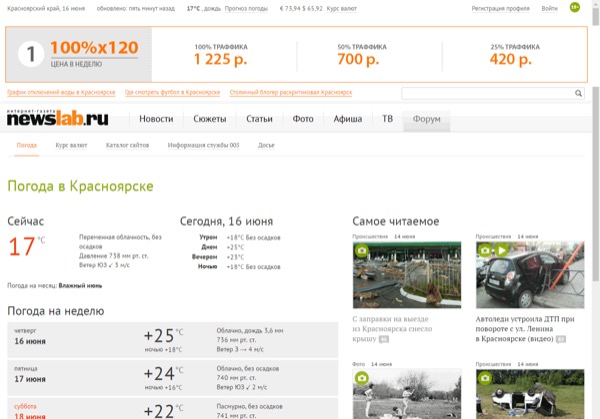Click camera icon on car crash thumbnail
The image size is (600, 419).
pos(486,250)
